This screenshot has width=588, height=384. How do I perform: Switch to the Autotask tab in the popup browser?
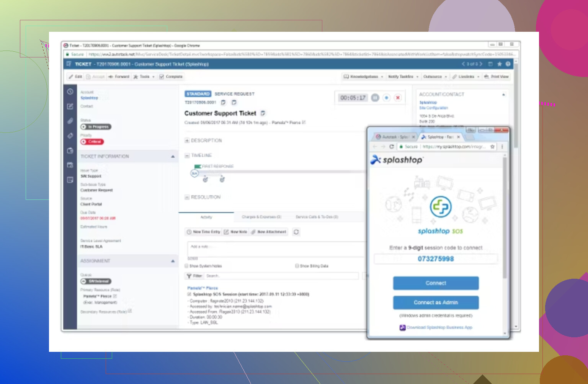(x=394, y=137)
